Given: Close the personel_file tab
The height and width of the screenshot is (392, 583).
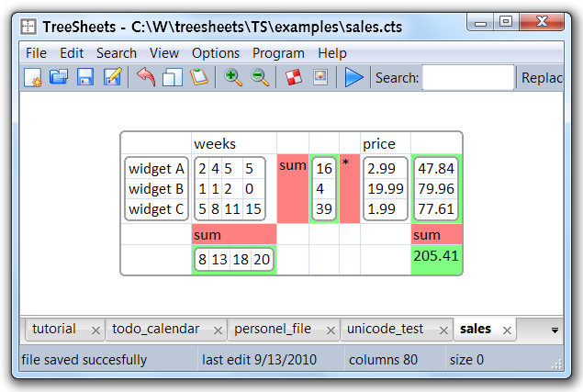Looking at the screenshot, I should pyautogui.click(x=331, y=330).
